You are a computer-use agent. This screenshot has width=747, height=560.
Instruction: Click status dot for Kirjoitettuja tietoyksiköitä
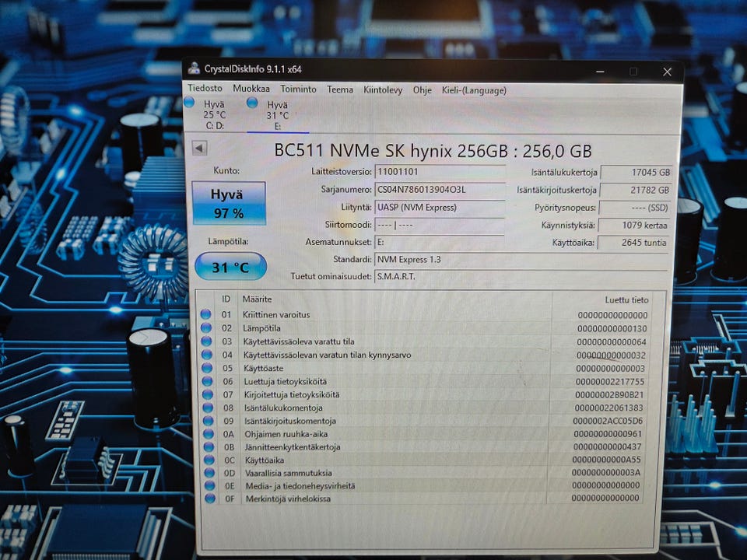point(208,394)
